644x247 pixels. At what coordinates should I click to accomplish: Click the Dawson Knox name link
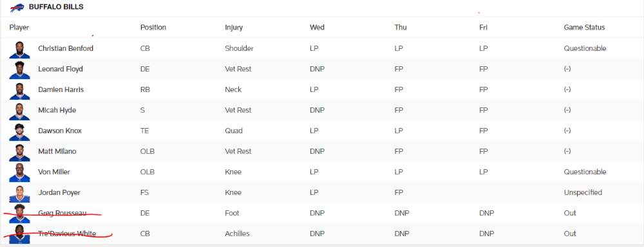[x=60, y=131]
